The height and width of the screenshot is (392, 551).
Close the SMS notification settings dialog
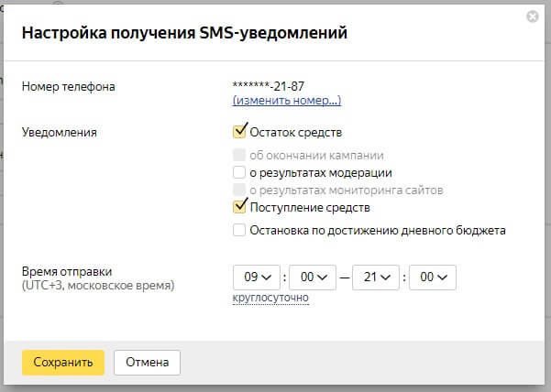pos(533,16)
